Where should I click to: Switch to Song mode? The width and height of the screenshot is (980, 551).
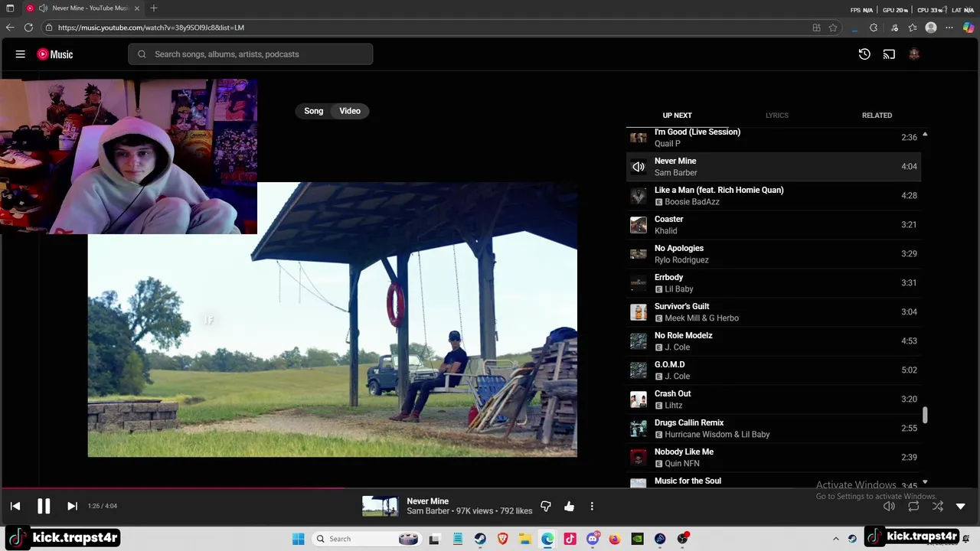pyautogui.click(x=314, y=111)
